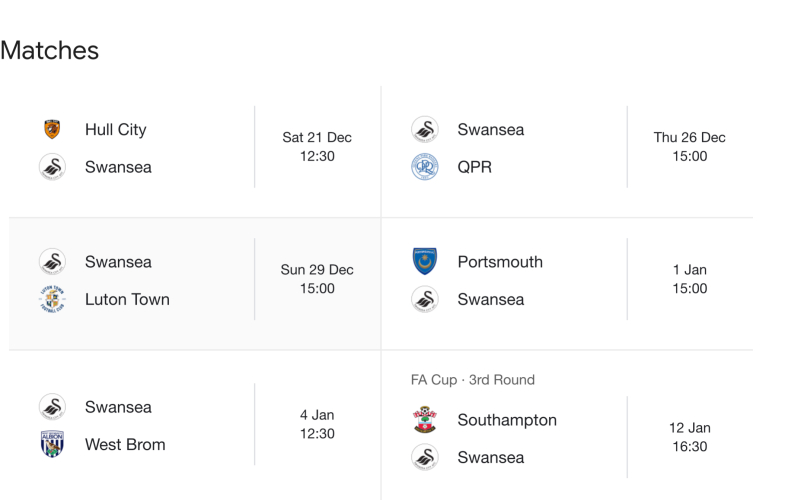Select the West Brom team name
Image resolution: width=804 pixels, height=500 pixels.
[x=125, y=444]
